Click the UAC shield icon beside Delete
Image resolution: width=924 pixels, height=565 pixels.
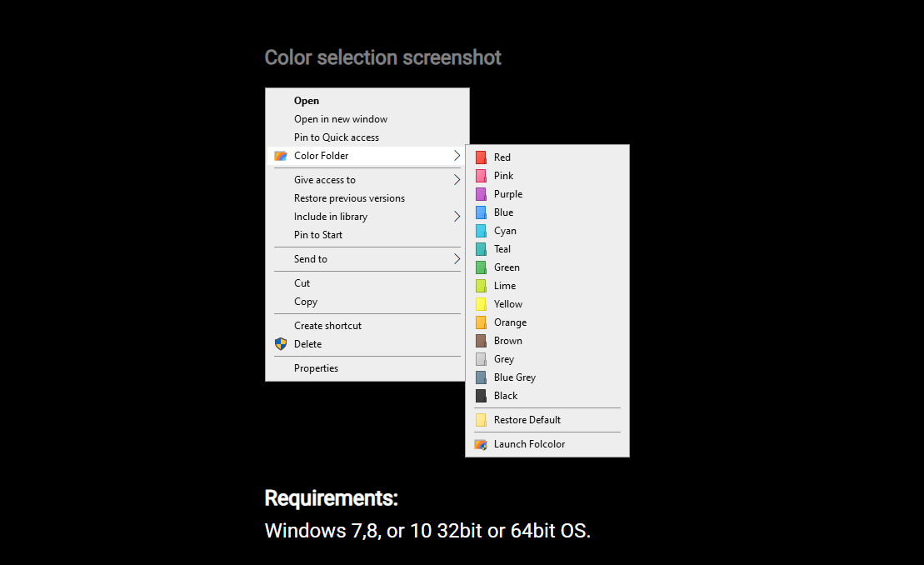pos(281,343)
